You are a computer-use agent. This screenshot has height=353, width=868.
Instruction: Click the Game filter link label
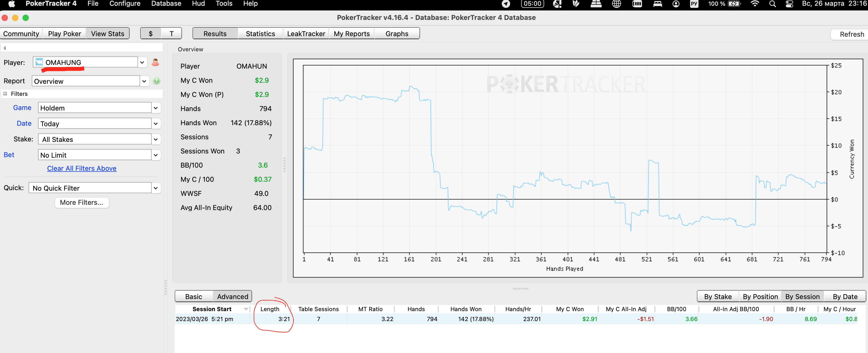pos(22,108)
